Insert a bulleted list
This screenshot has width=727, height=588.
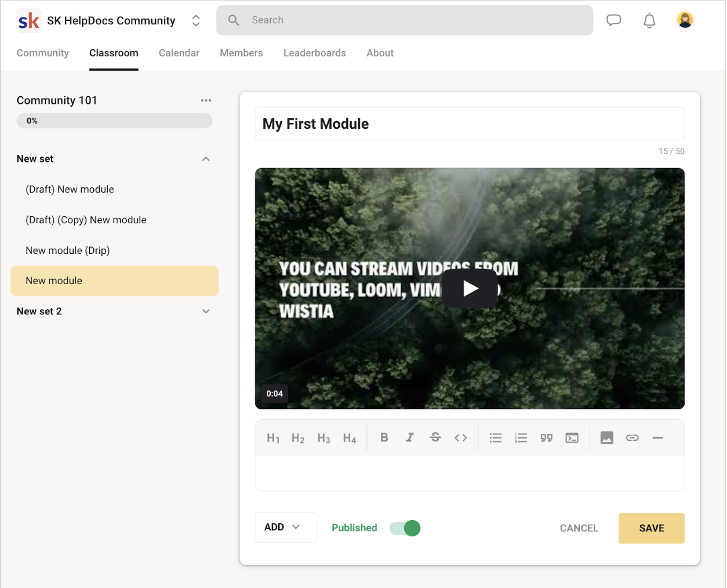click(496, 438)
